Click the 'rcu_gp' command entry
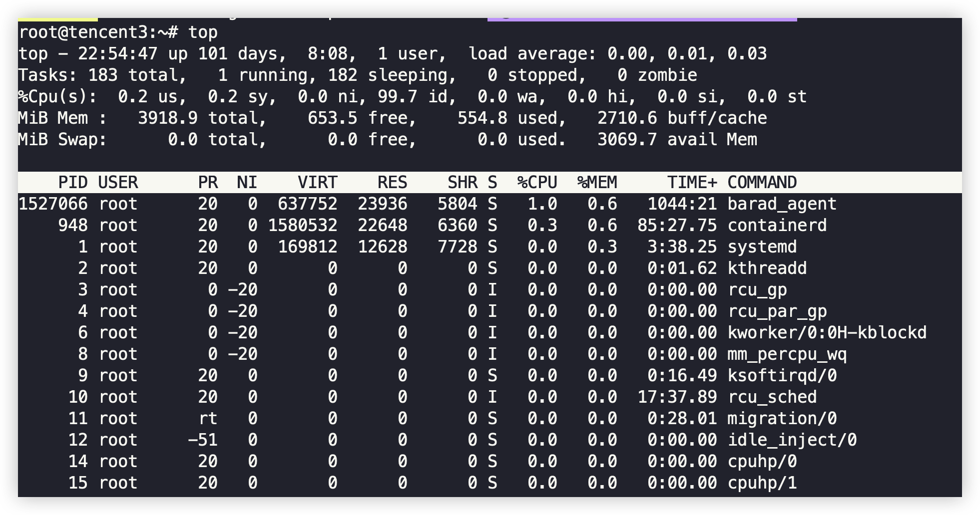 757,290
